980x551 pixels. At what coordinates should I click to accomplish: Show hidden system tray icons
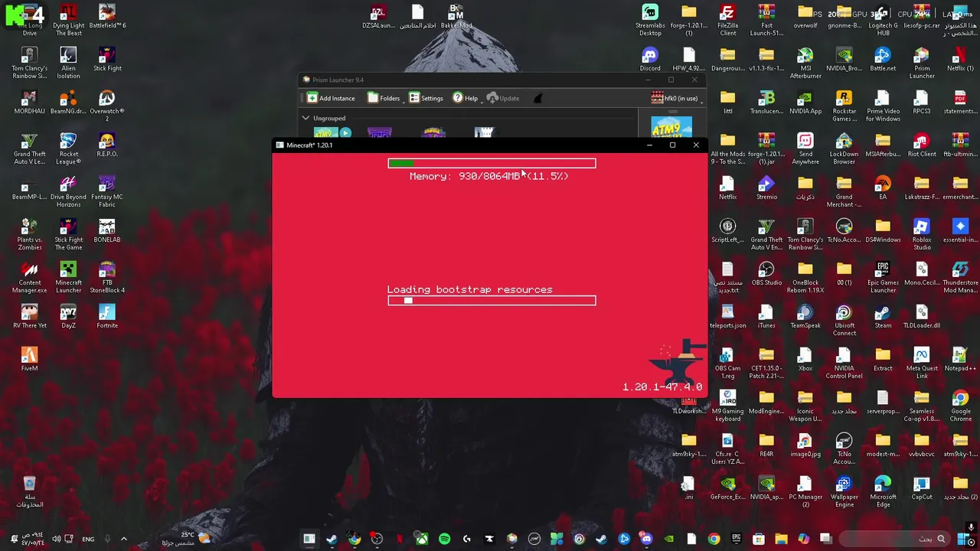point(124,539)
